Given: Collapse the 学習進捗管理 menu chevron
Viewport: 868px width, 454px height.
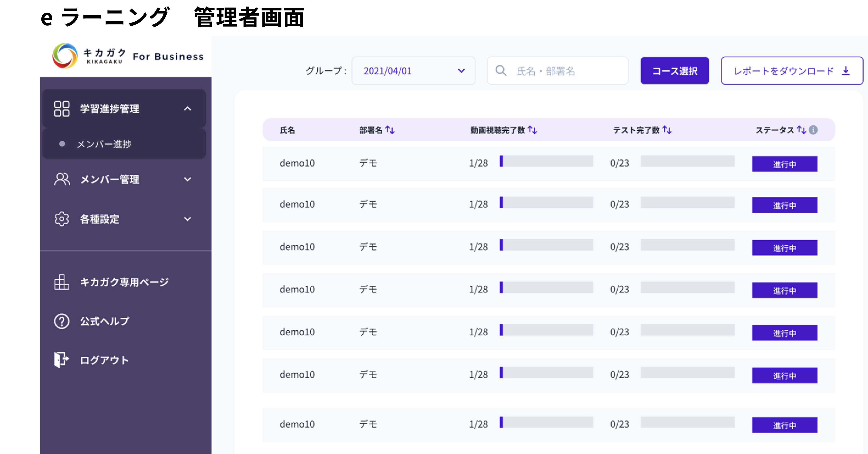Looking at the screenshot, I should coord(187,109).
